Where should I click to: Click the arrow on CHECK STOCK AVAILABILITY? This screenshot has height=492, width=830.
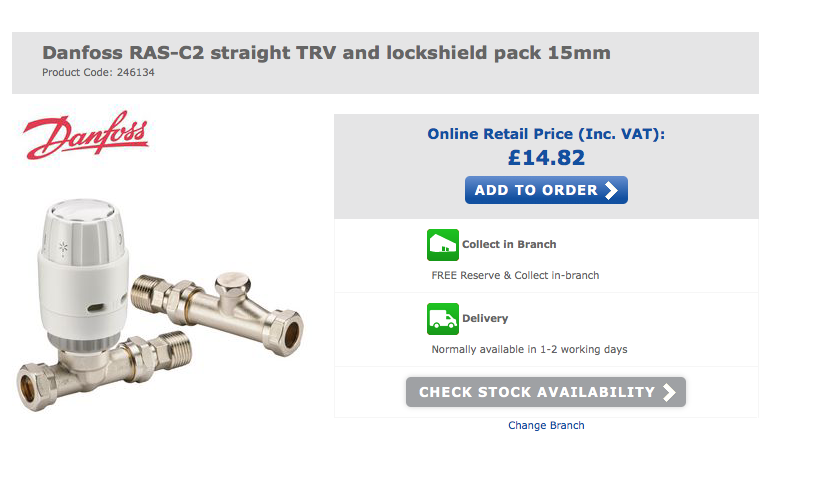[669, 392]
